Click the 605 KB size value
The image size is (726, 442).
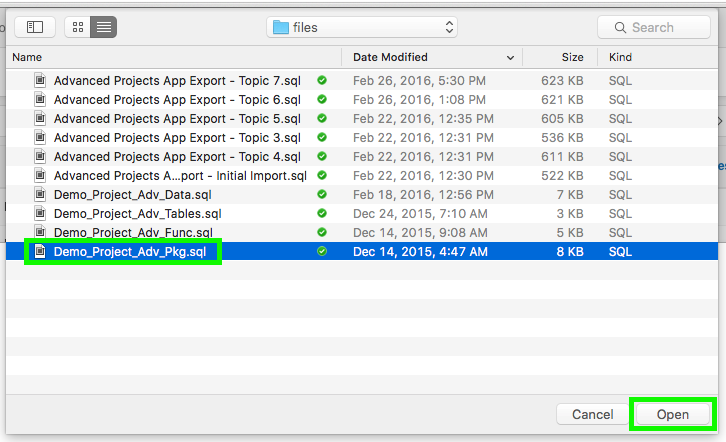(562, 118)
